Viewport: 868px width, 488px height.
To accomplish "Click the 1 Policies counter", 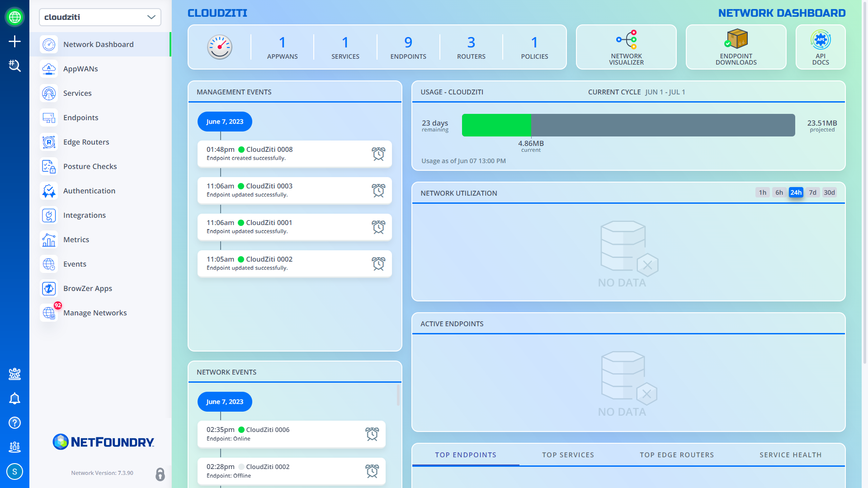I will [x=534, y=47].
